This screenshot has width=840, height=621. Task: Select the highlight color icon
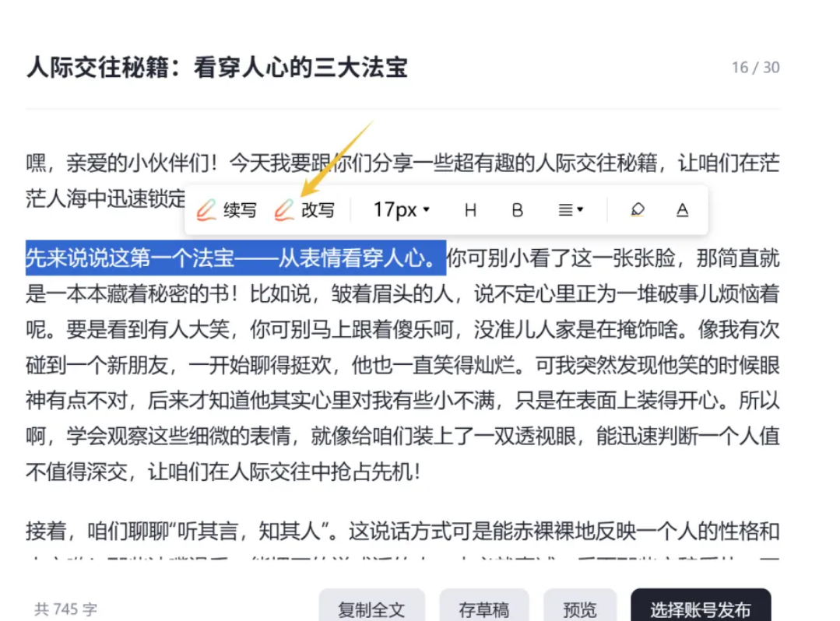(x=638, y=210)
